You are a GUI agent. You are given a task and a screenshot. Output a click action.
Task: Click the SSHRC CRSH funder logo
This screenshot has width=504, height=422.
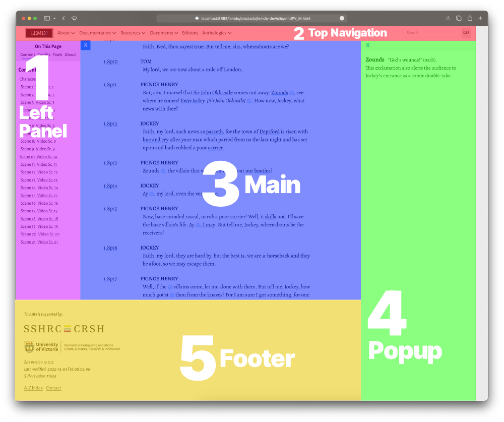click(x=63, y=328)
